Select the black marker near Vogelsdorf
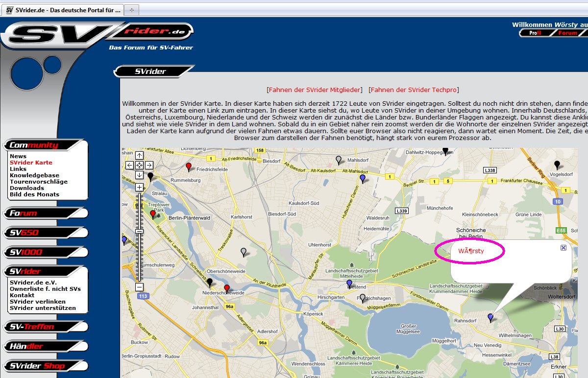Image resolution: width=588 pixels, height=378 pixels. point(557,165)
